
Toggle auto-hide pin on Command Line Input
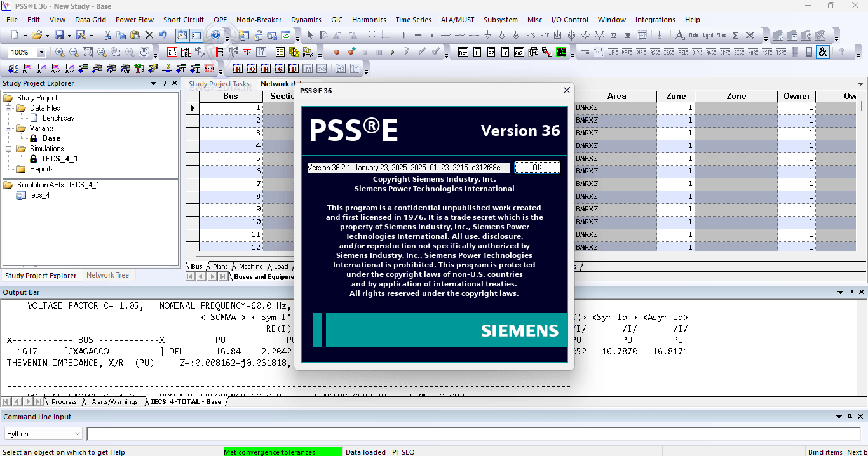[851, 417]
